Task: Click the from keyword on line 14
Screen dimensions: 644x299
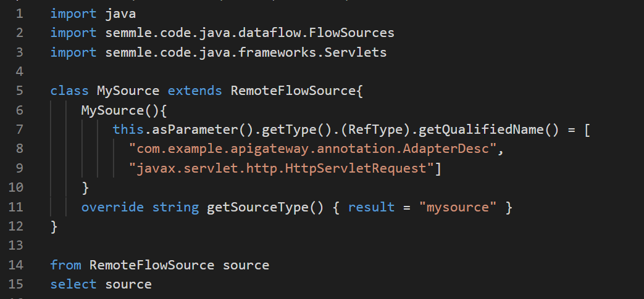Action: point(65,265)
